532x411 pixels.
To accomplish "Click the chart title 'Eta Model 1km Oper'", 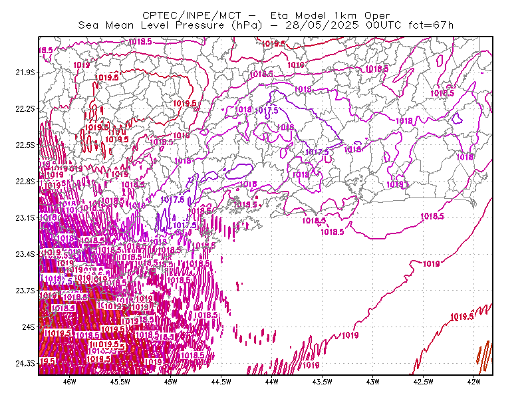I will pyautogui.click(x=330, y=15).
